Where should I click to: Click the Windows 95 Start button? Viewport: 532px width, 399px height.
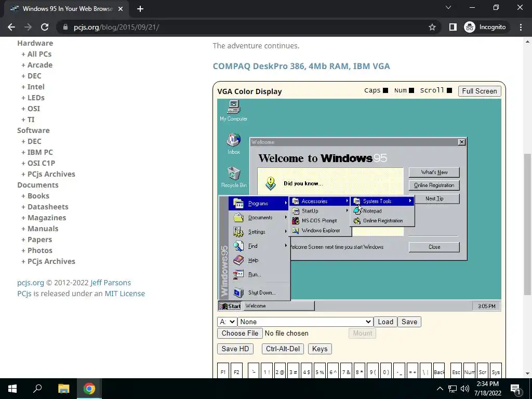coord(230,306)
